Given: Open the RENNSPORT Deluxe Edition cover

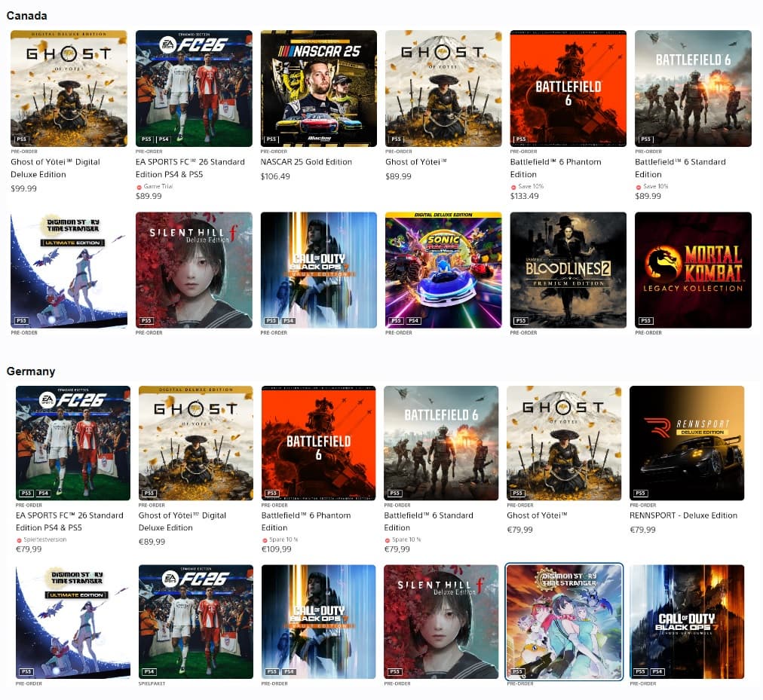Looking at the screenshot, I should tap(687, 443).
